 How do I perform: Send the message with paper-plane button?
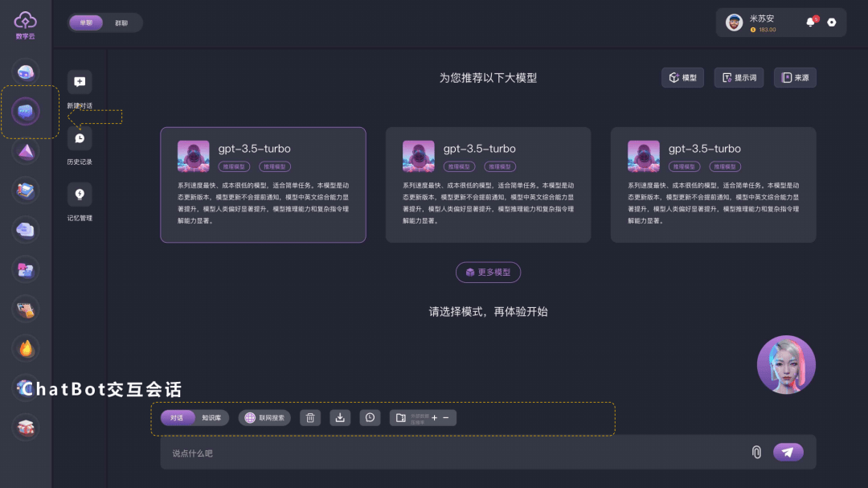click(x=788, y=452)
